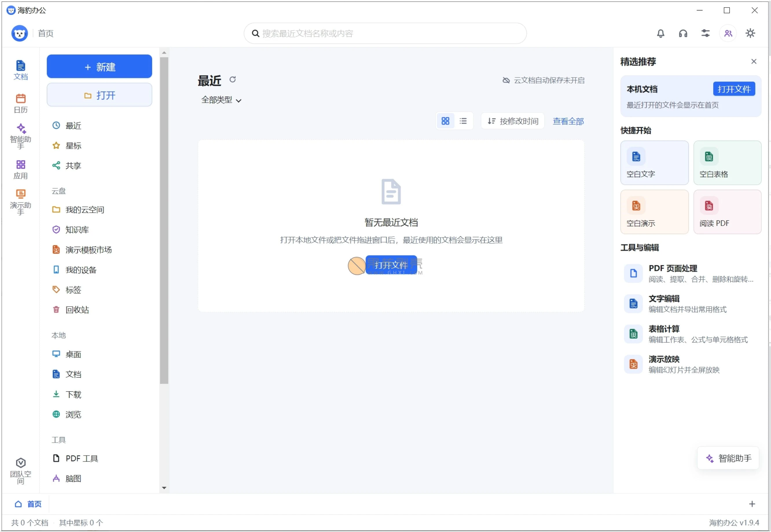Open the 阅读 PDF card
Image resolution: width=771 pixels, height=532 pixels.
coord(727,212)
